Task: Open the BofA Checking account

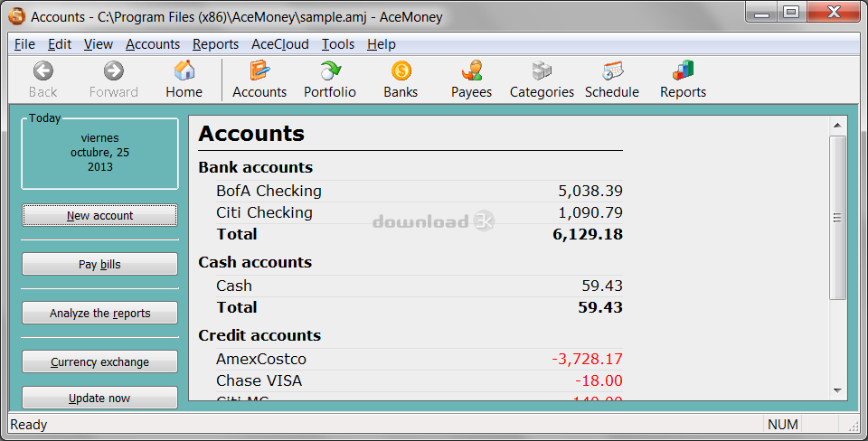Action: coord(269,191)
